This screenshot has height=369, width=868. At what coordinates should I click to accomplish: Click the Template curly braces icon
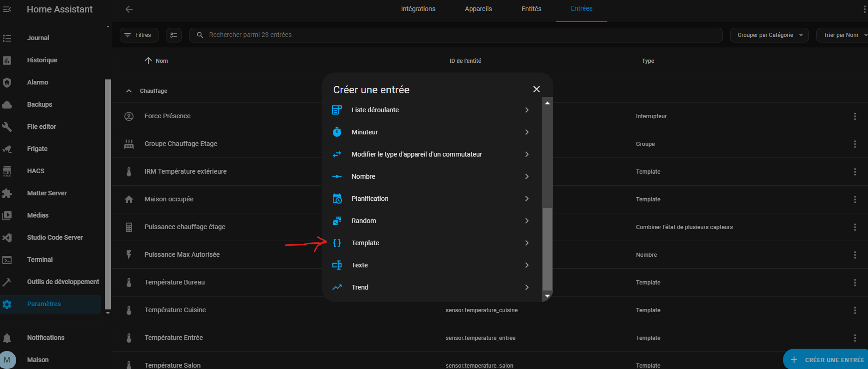(x=337, y=243)
